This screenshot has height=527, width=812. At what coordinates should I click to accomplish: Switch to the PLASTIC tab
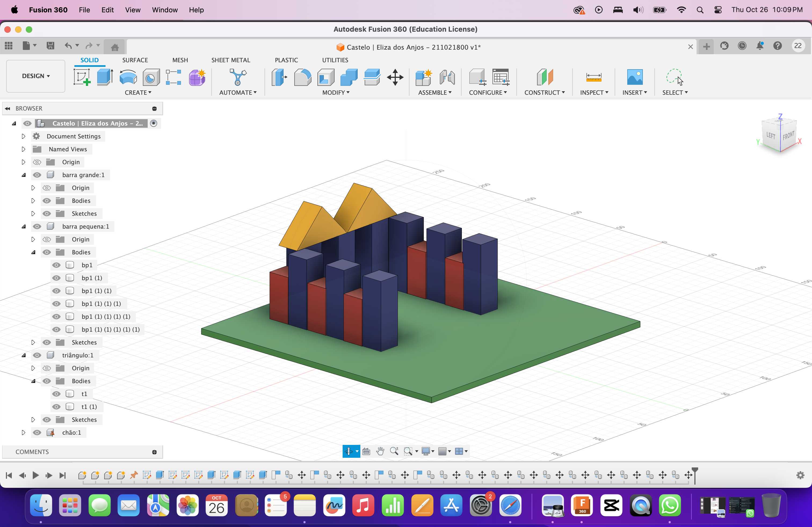[286, 60]
